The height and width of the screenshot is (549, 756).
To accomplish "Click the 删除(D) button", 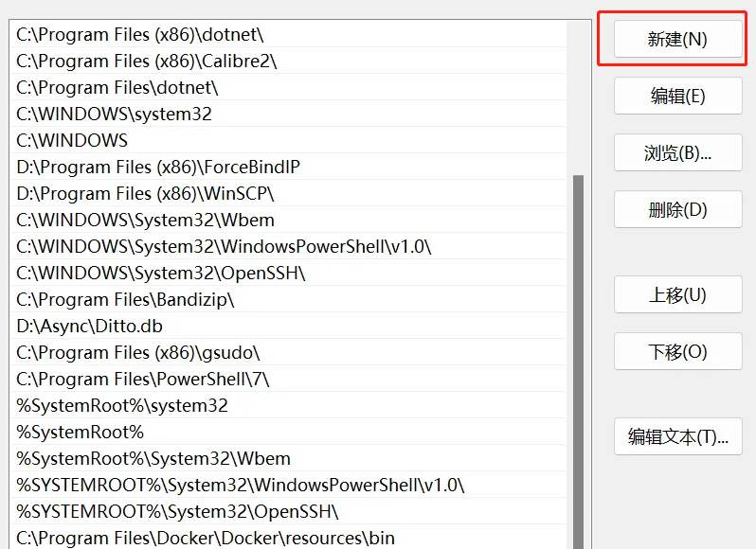I will tap(677, 210).
